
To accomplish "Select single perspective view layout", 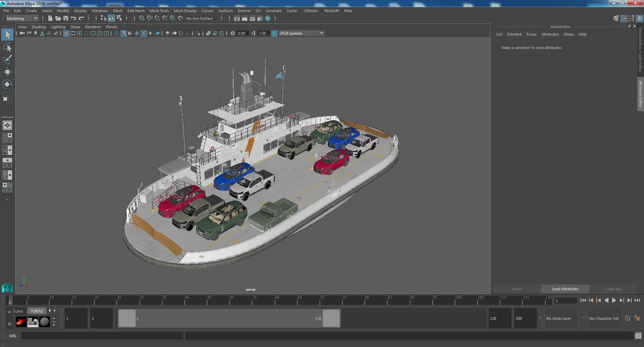I will [7, 125].
